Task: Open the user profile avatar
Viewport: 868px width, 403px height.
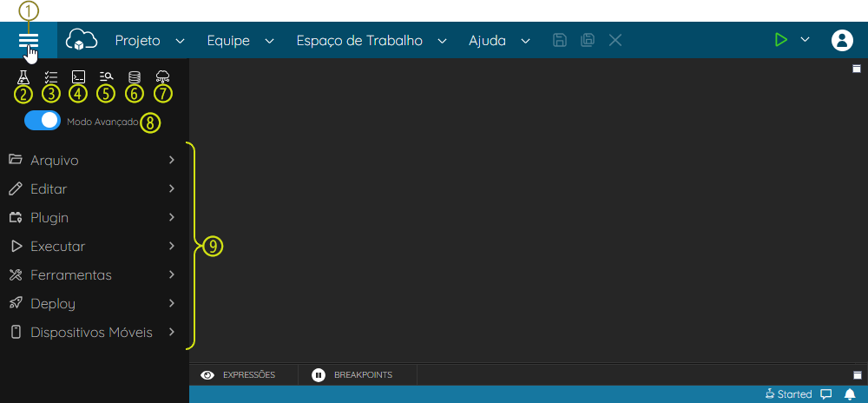Action: click(x=842, y=41)
